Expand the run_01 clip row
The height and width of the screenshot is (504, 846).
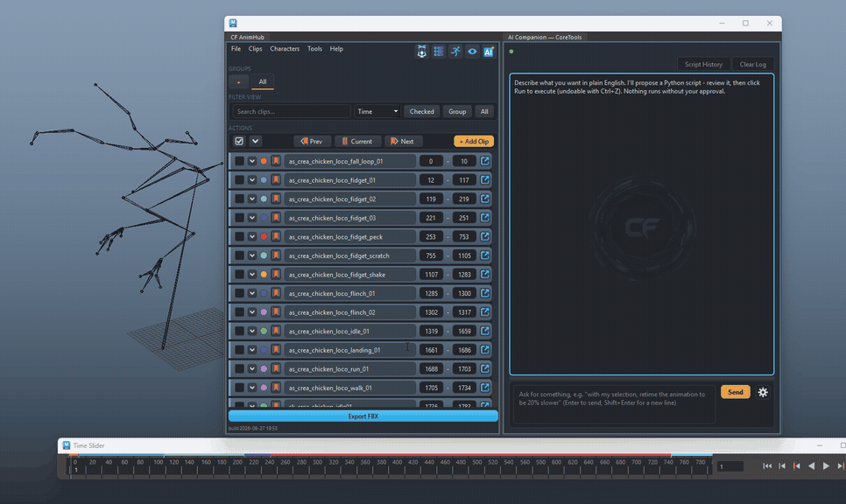pos(252,368)
